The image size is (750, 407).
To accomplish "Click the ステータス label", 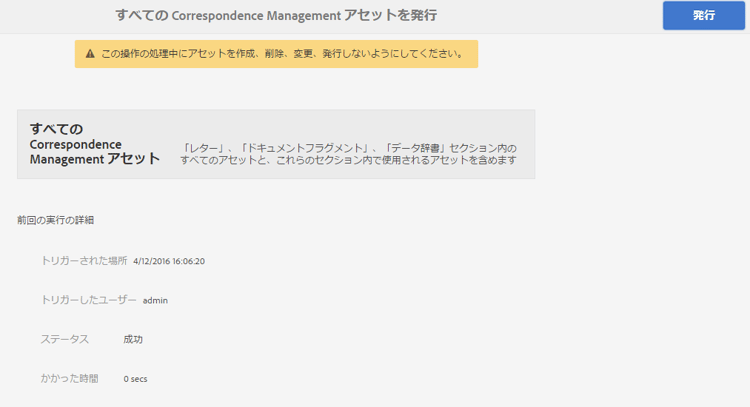I will 65,339.
